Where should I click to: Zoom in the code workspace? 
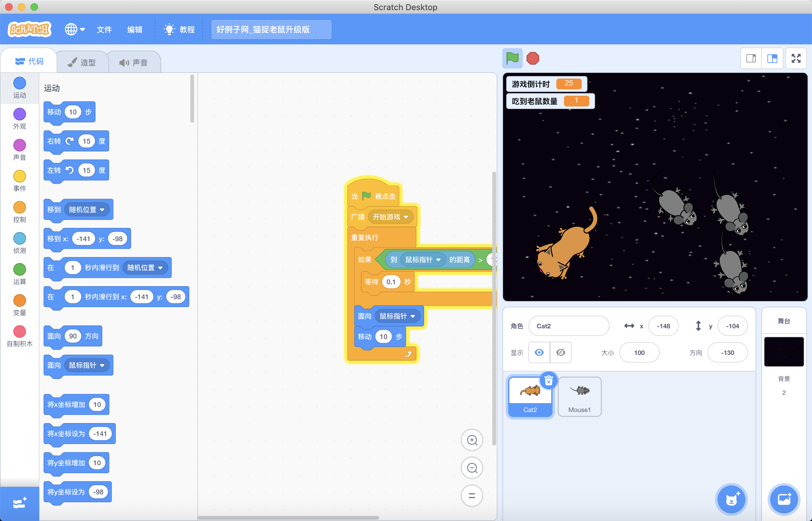[472, 440]
